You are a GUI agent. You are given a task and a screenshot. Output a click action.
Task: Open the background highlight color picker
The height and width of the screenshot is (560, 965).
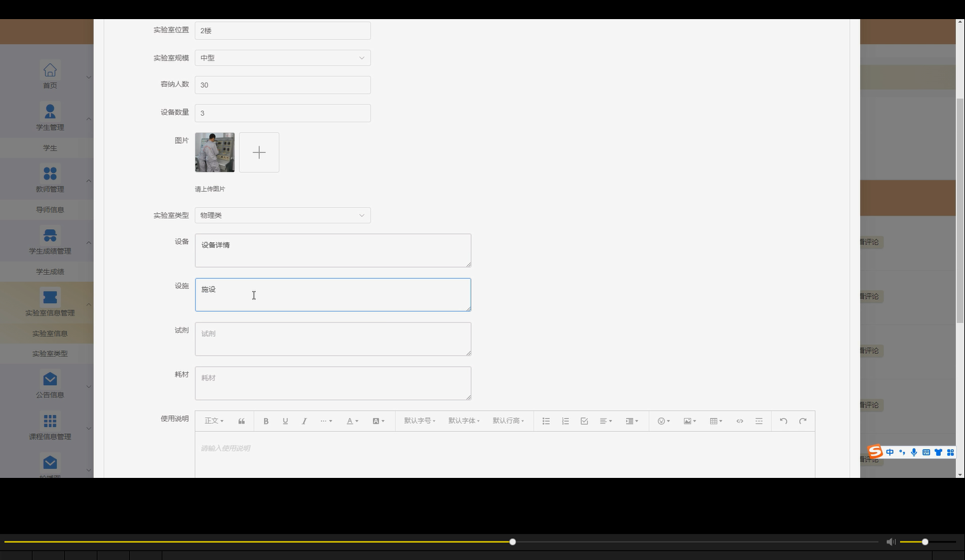point(378,421)
